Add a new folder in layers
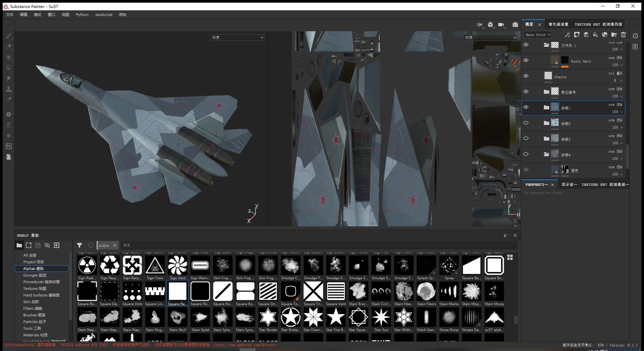Screen dimensions: 644x351 click(x=614, y=35)
